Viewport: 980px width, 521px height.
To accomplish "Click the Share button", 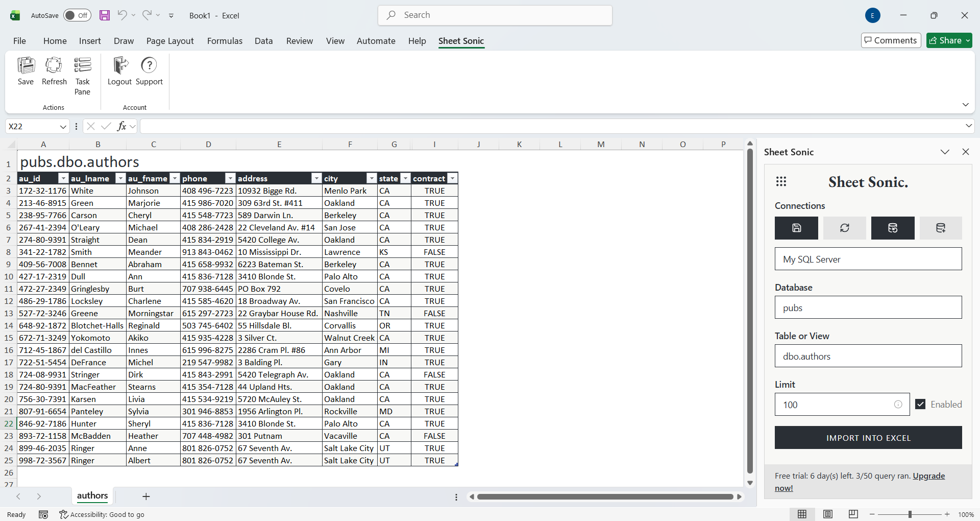I will [x=949, y=40].
